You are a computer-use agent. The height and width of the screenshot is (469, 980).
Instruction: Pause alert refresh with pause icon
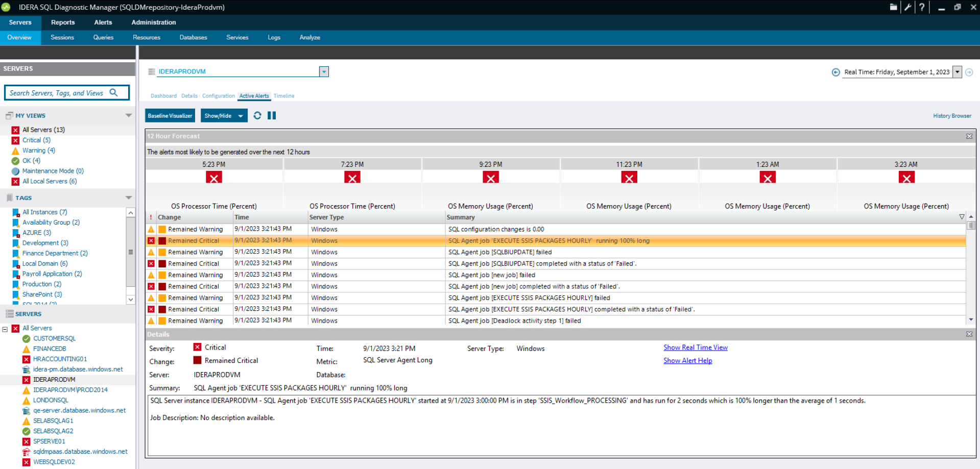tap(272, 116)
